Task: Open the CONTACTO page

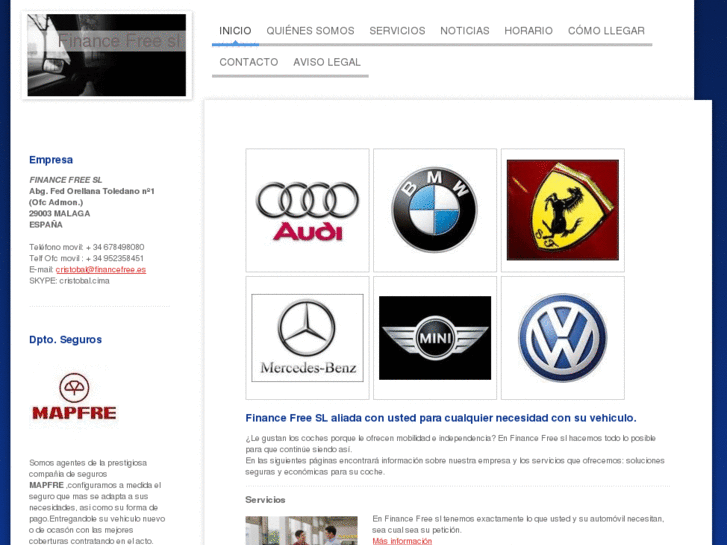Action: pos(249,62)
